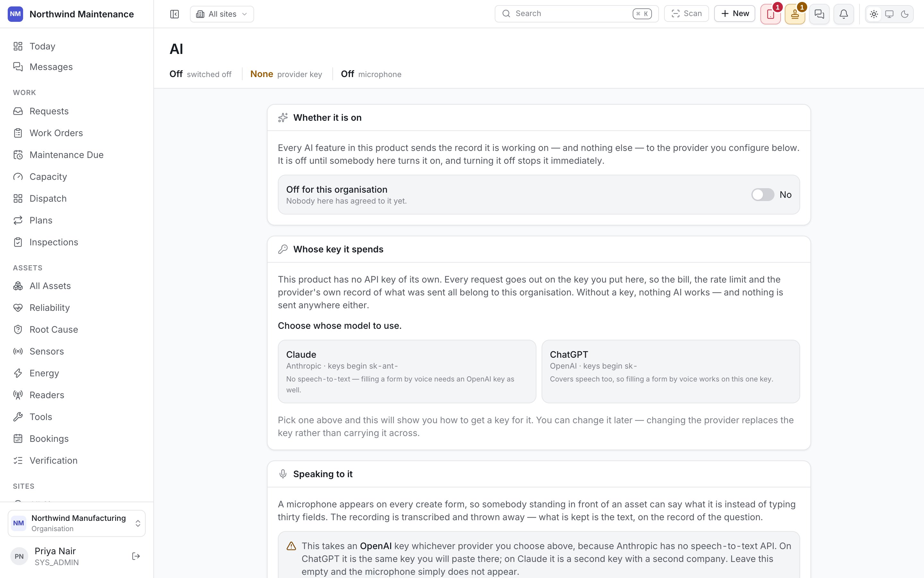Click the Northwind Maintenance logo
Screen dimensions: 924x578
point(15,14)
